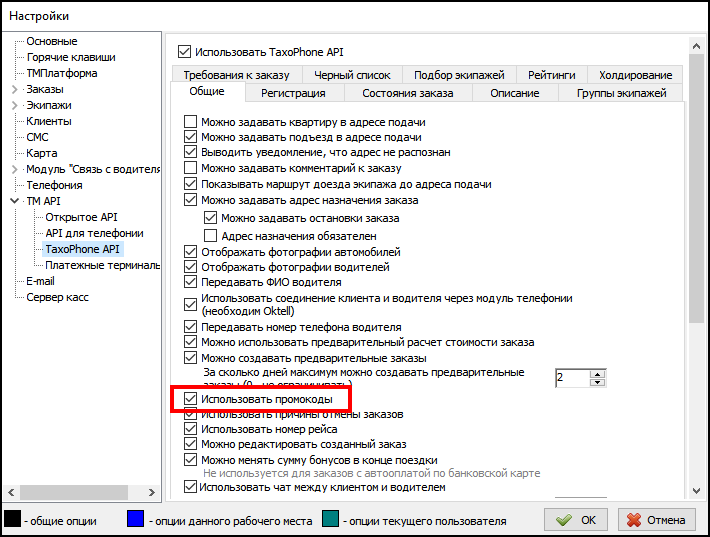The width and height of the screenshot is (710, 537).
Task: Increase the days spinner value
Action: 598,374
